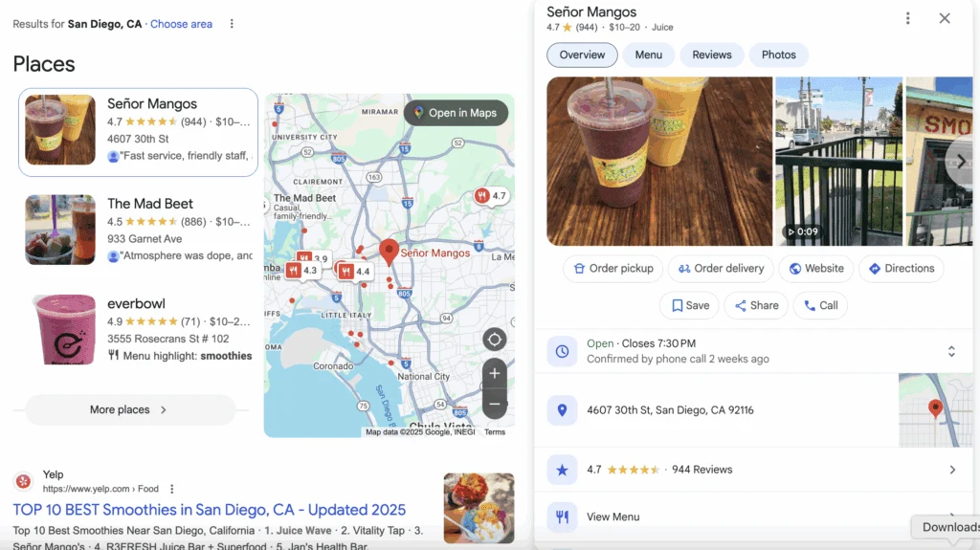The image size is (980, 550).
Task: Open the Señor Mangos listing thumbnail
Action: (x=60, y=130)
